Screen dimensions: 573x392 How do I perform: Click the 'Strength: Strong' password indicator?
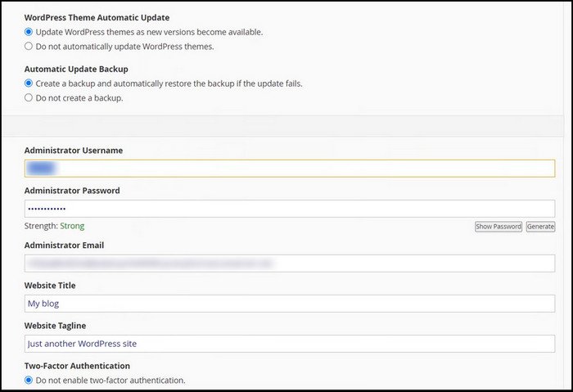[54, 226]
